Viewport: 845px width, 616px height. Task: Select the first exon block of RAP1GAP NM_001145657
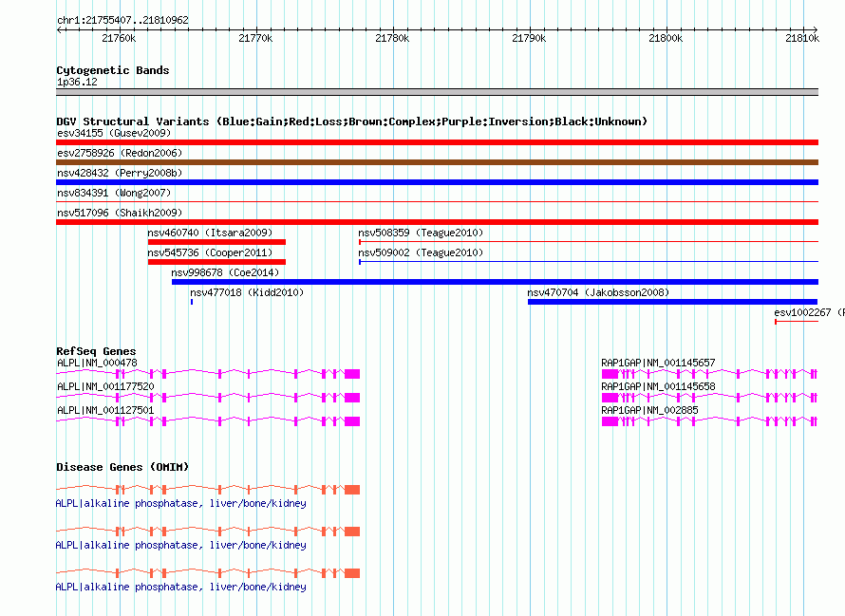[610, 374]
